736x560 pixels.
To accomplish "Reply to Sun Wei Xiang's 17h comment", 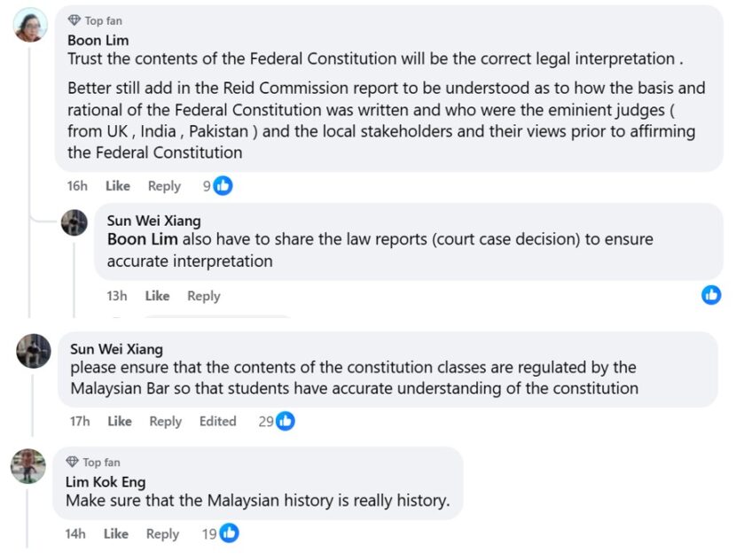I will pyautogui.click(x=165, y=422).
